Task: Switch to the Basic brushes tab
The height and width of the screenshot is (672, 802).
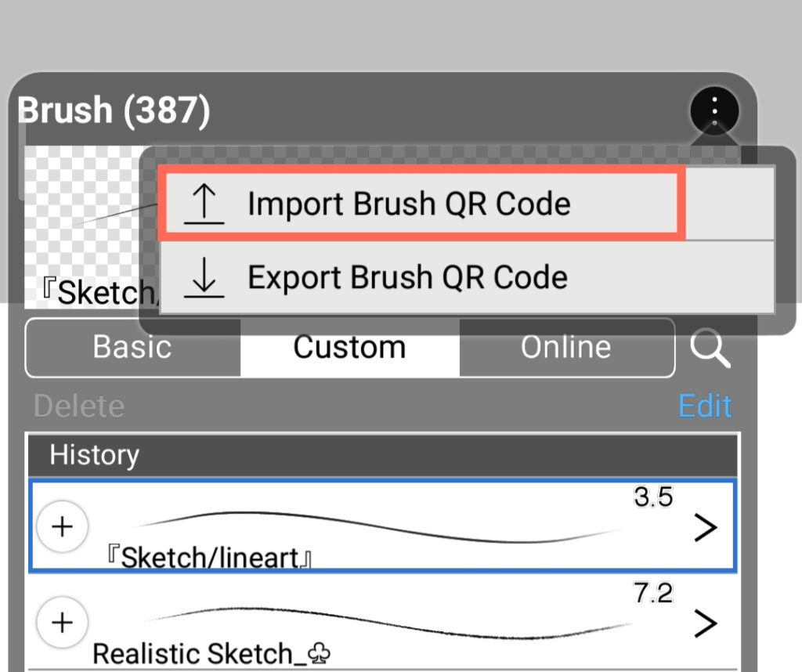Action: point(132,347)
